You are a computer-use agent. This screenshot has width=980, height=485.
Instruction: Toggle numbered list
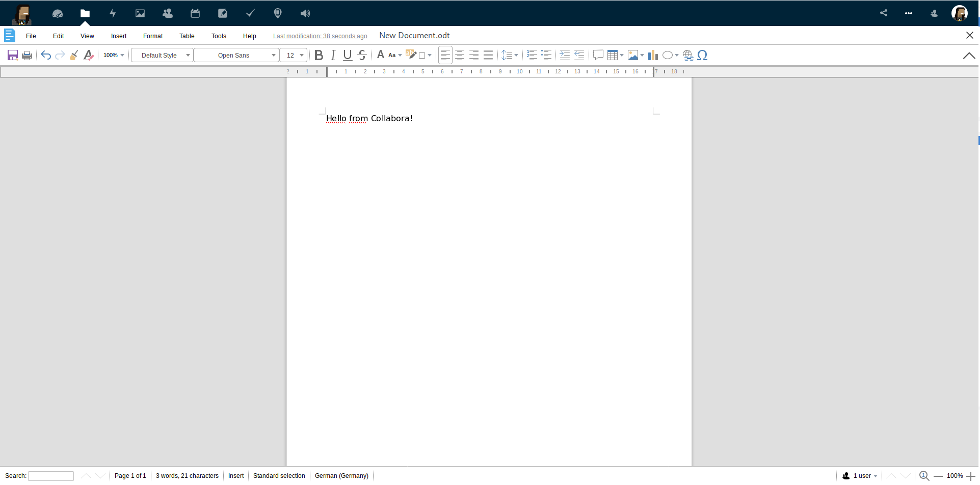(x=532, y=55)
